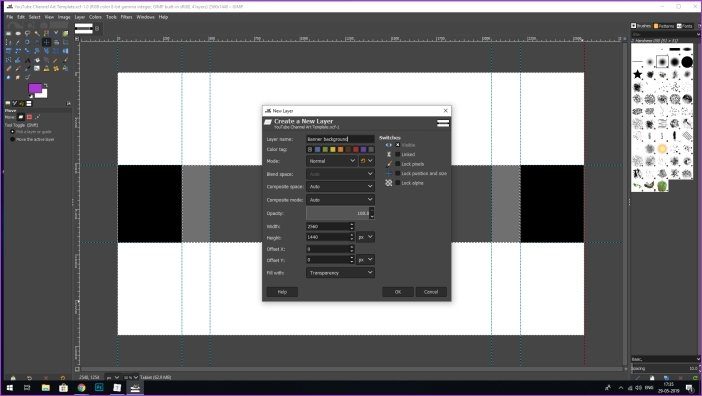Screen dimensions: 702x396
Task: Select the Ellipse Select tool
Action: (x=18, y=33)
